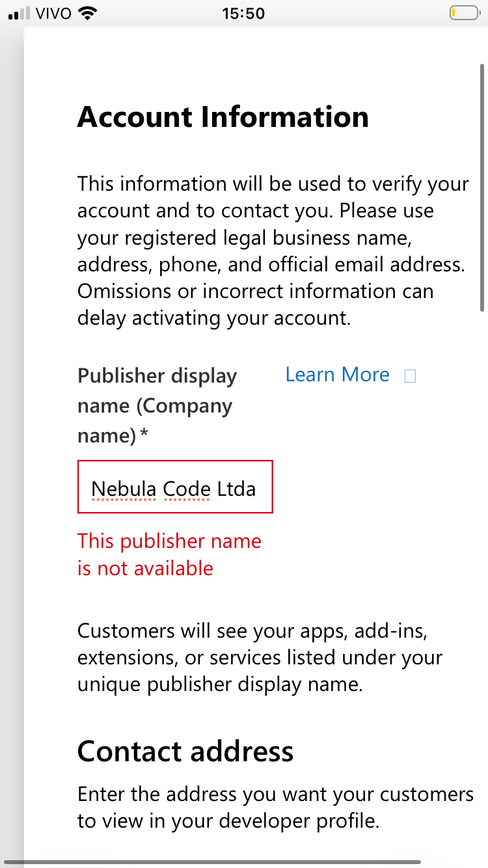Click the horizontal scrollbar at the bottom
The height and width of the screenshot is (868, 488).
215,863
